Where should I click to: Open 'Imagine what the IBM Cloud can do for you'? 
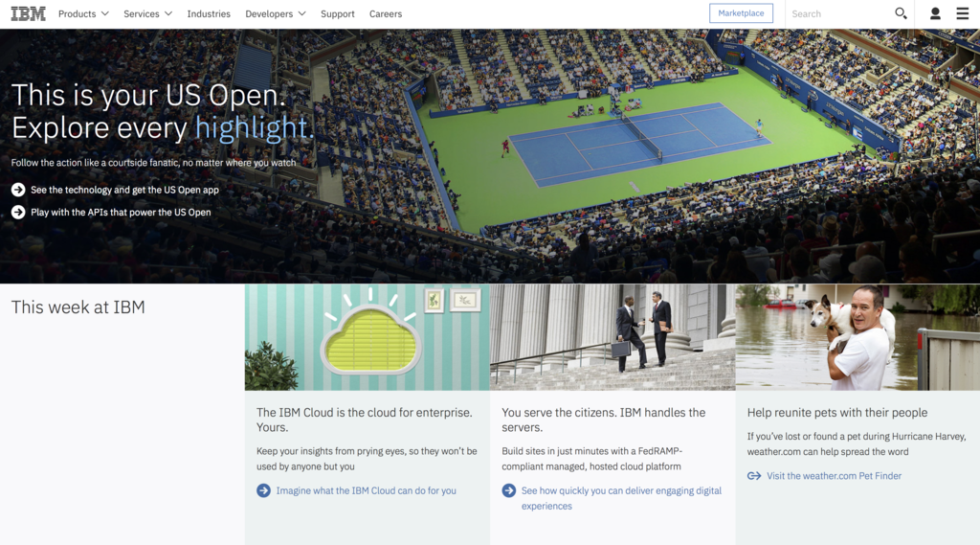367,490
